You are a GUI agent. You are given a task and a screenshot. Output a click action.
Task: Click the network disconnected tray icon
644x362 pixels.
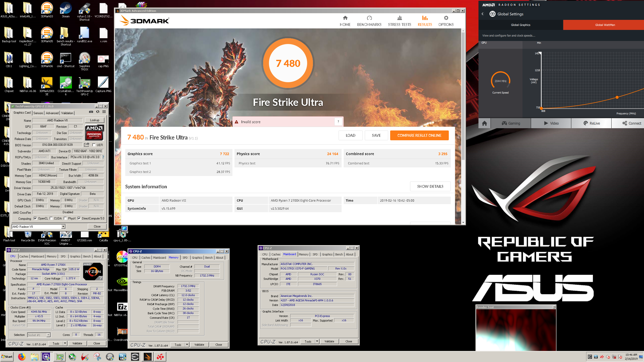pos(614,357)
